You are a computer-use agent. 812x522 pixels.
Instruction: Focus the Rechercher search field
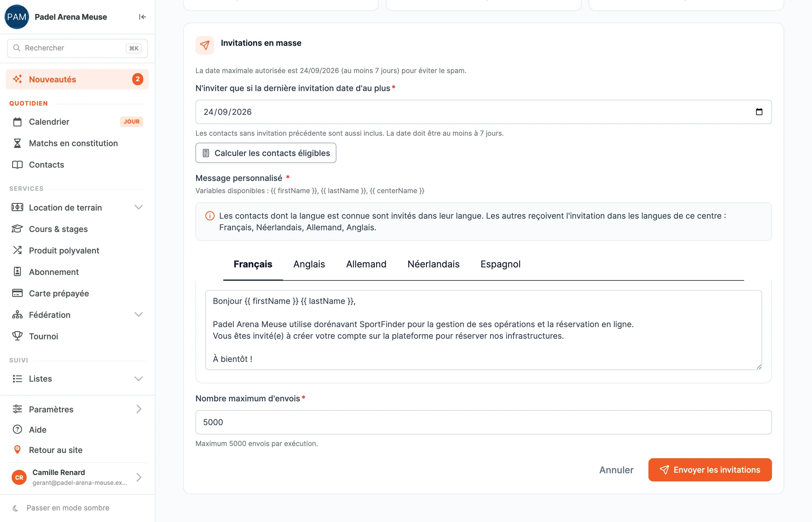click(x=77, y=48)
